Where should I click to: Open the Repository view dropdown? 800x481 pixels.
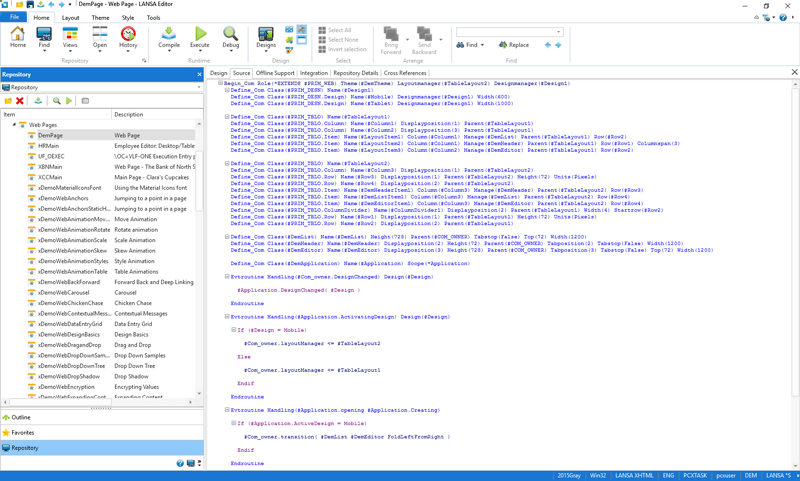pos(198,87)
